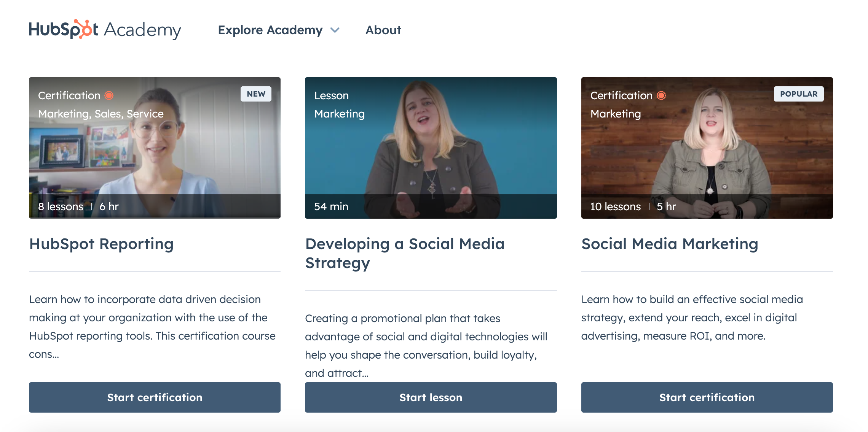
Task: Click the POPULAR badge on the third card
Action: [798, 94]
